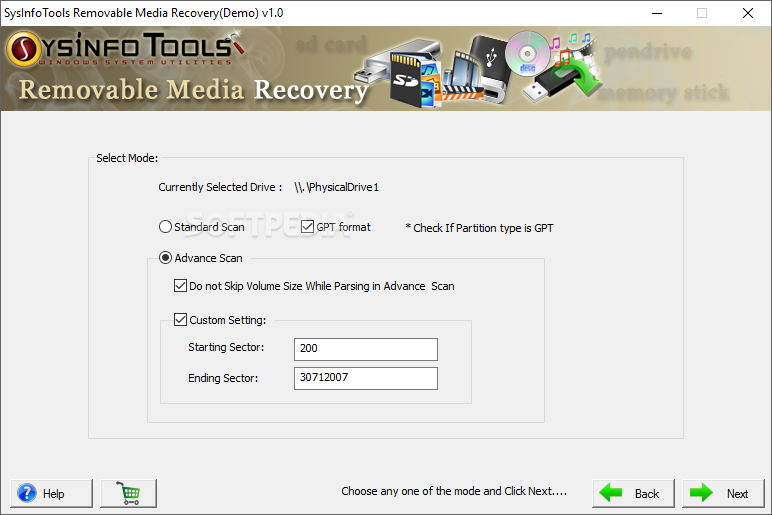Click the Ending Sector input field
Viewport: 772px width, 515px height.
pos(366,378)
